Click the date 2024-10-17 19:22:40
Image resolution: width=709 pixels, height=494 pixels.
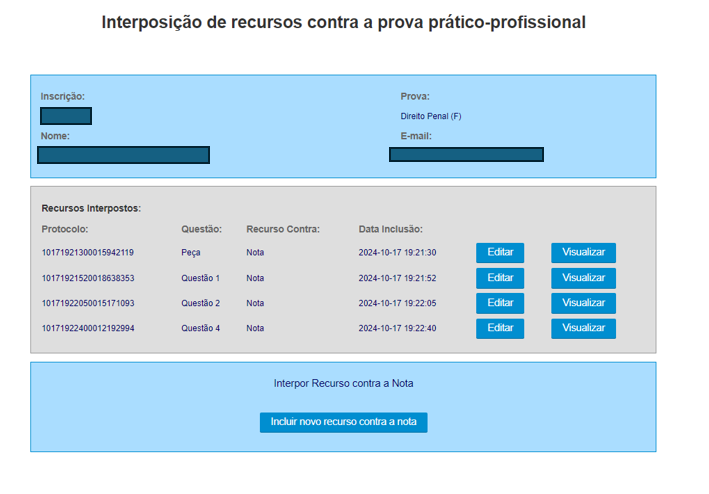click(397, 328)
